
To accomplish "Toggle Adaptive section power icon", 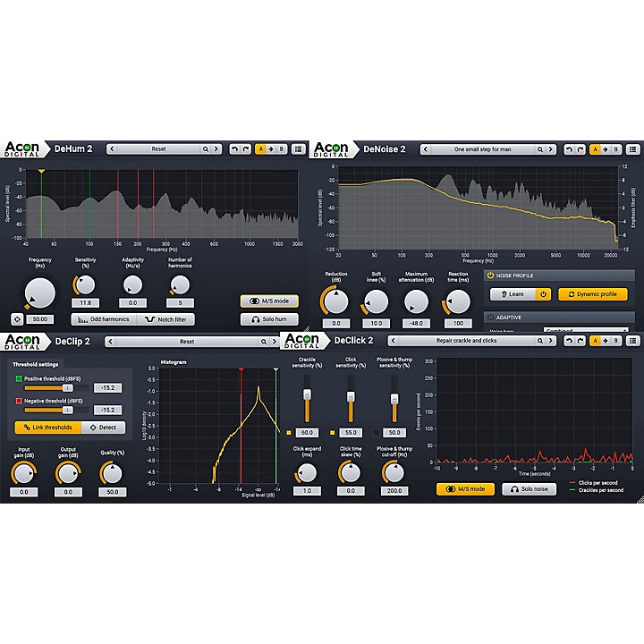I will tap(490, 318).
